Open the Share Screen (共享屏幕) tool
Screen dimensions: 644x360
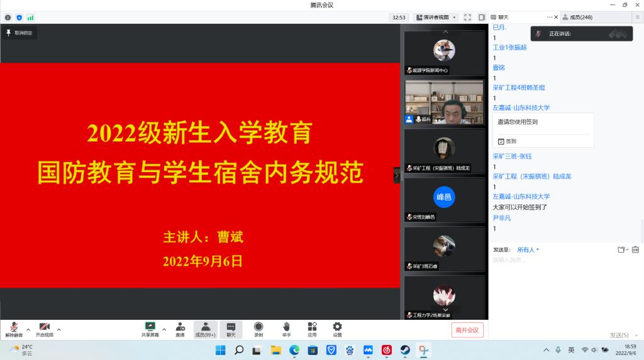150,329
